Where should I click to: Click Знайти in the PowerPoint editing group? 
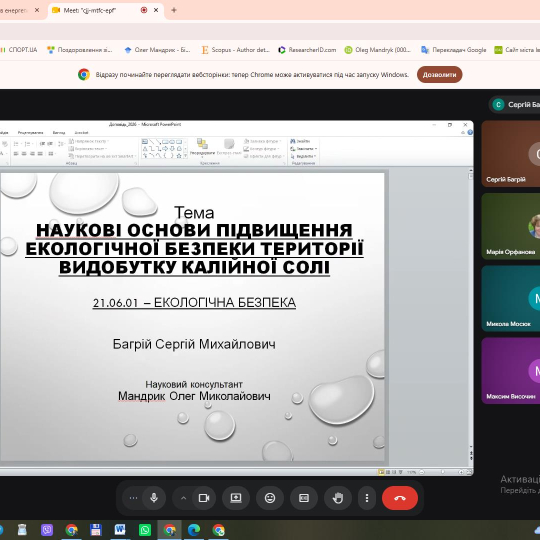click(300, 141)
